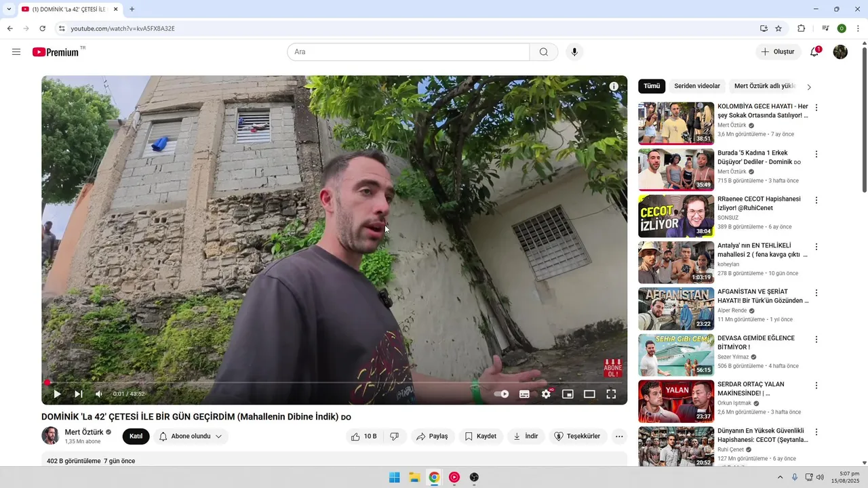Screen dimensions: 868x488
Task: Open Chrome three-dot menu
Action: [859, 28]
